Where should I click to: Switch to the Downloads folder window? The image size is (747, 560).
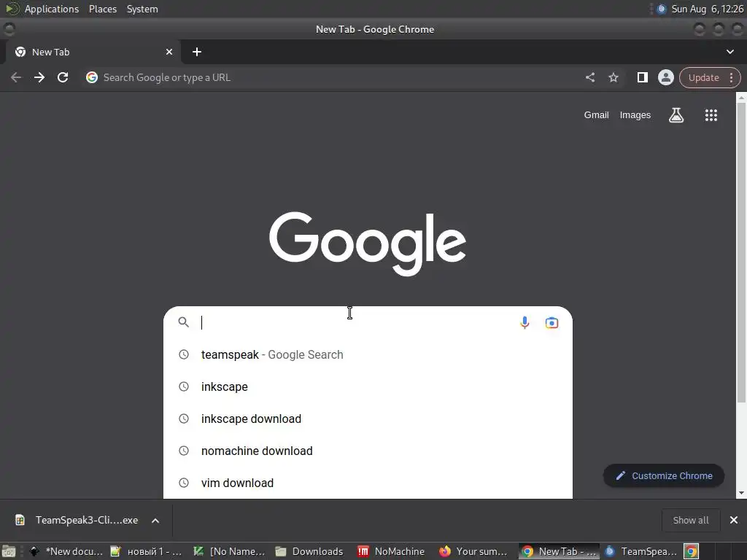tap(309, 551)
